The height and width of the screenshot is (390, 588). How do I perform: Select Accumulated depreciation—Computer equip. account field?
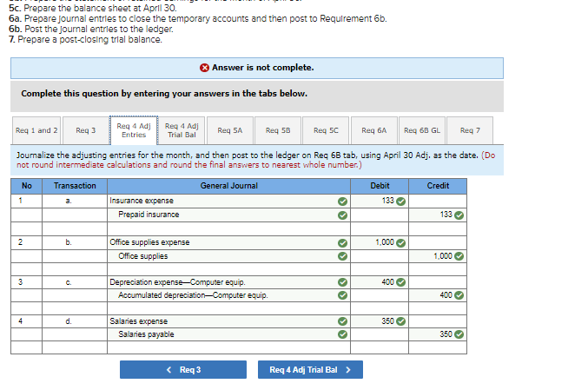228,295
